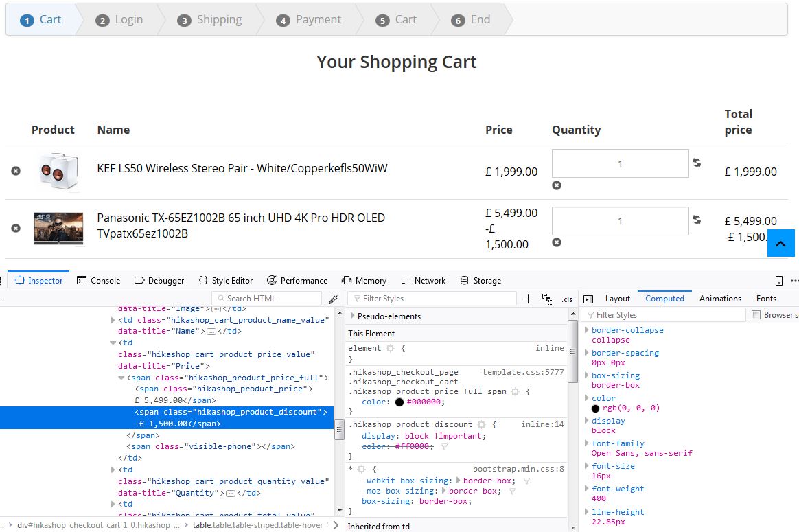Go to the Shipping checkout step

[x=218, y=19]
